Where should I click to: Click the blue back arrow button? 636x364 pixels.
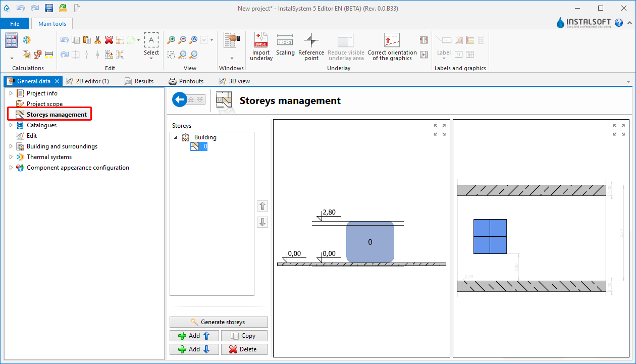coord(179,99)
